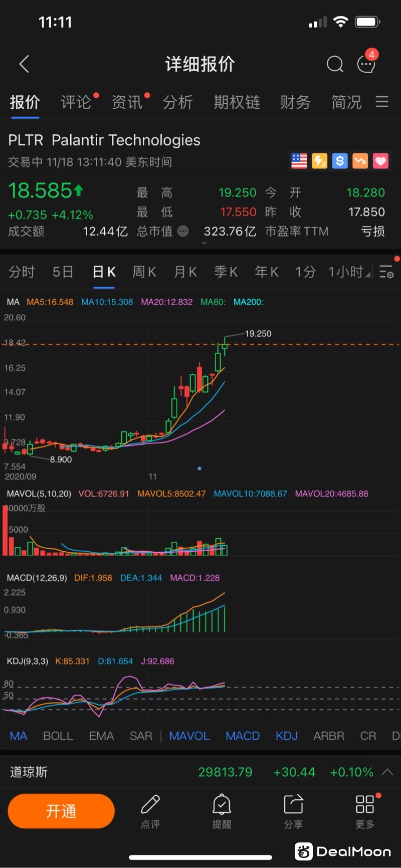The height and width of the screenshot is (868, 401).
Task: Switch to the 简况 tab
Action: coord(346,102)
